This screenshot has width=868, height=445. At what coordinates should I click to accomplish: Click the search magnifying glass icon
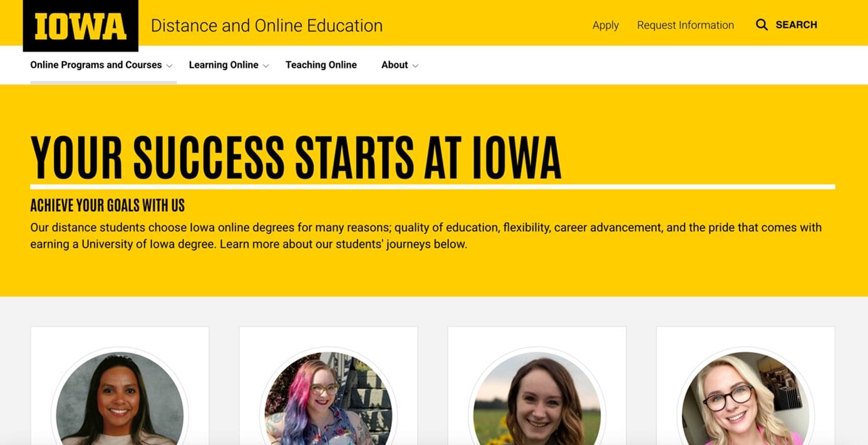pos(762,25)
